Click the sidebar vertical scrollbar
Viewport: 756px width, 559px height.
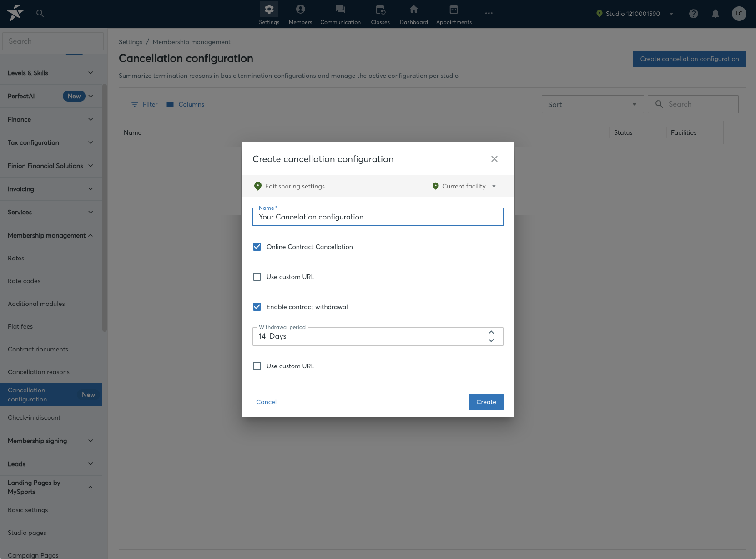pos(105,208)
